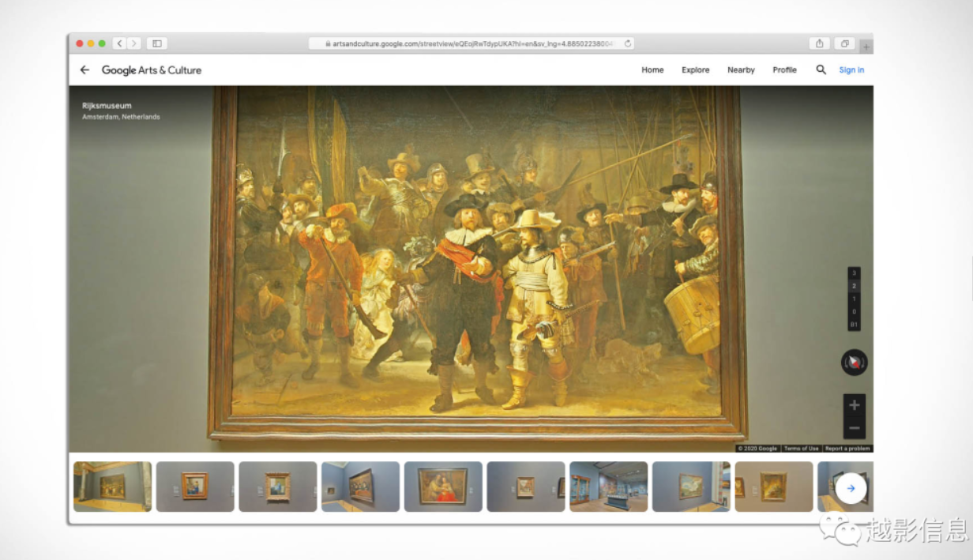Click the Sign in link
The width and height of the screenshot is (973, 560).
[x=851, y=70]
